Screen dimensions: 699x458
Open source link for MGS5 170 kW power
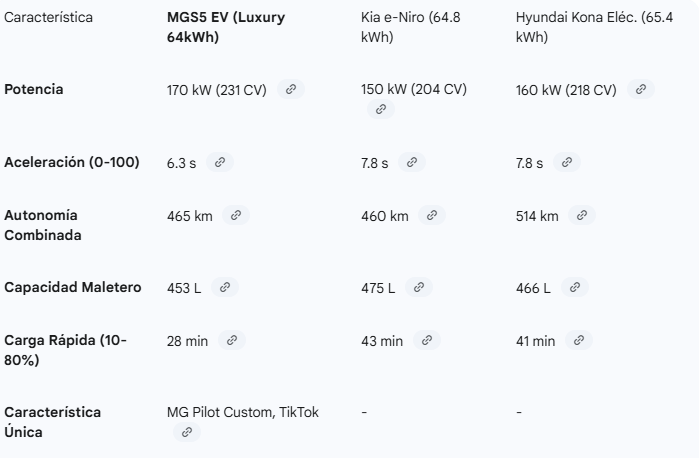click(291, 89)
